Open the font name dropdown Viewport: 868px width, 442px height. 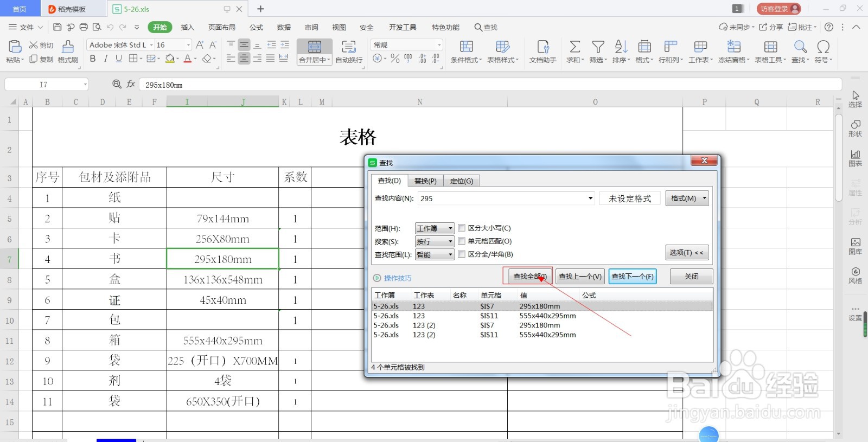click(151, 45)
